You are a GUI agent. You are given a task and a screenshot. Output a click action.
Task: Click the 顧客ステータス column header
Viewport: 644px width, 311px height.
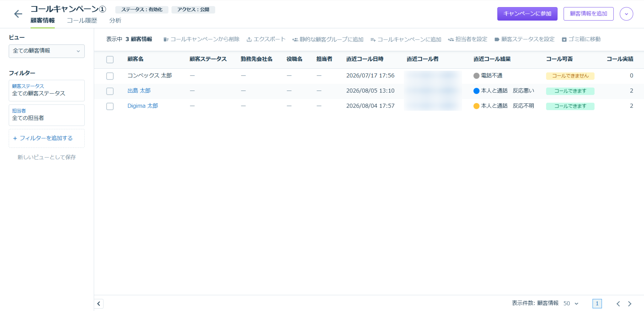pyautogui.click(x=208, y=59)
